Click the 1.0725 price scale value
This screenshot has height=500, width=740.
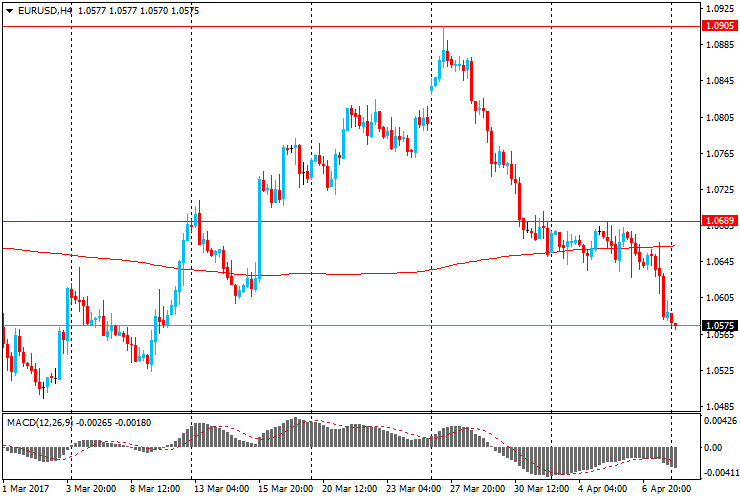720,190
